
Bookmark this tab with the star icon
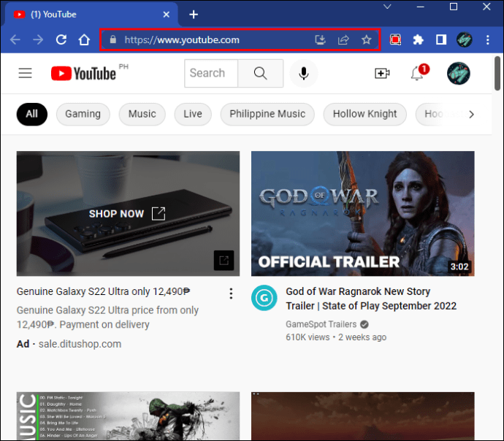coord(367,39)
